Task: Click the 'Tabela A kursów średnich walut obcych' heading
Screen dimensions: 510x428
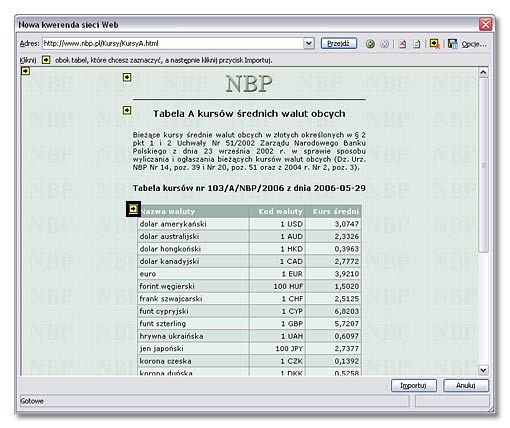Action: coord(249,114)
